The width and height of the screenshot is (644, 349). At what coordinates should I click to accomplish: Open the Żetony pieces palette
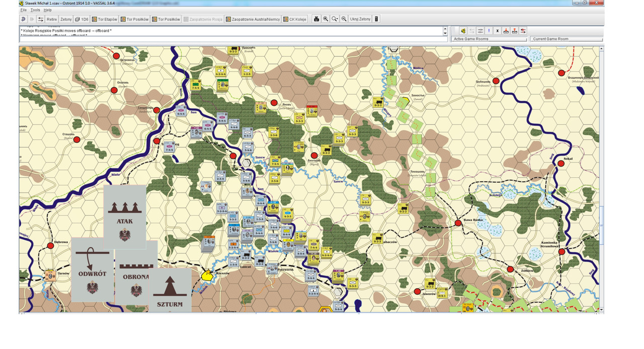pyautogui.click(x=66, y=19)
